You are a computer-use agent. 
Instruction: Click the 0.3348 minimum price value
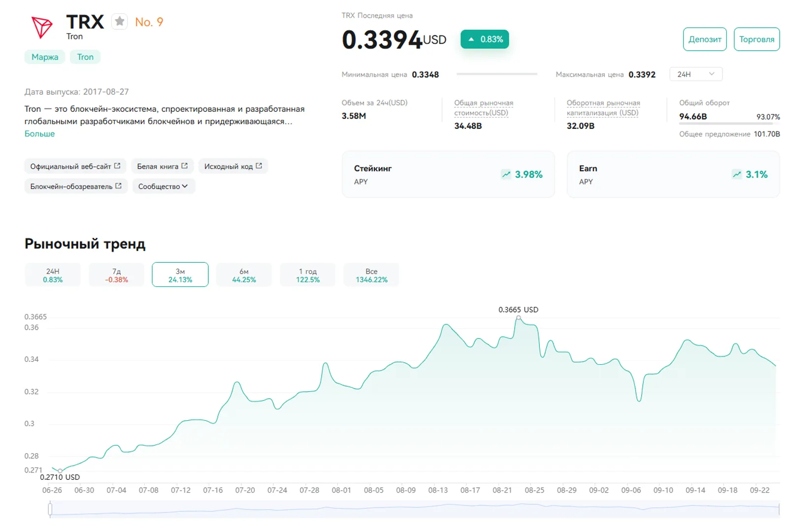click(425, 75)
